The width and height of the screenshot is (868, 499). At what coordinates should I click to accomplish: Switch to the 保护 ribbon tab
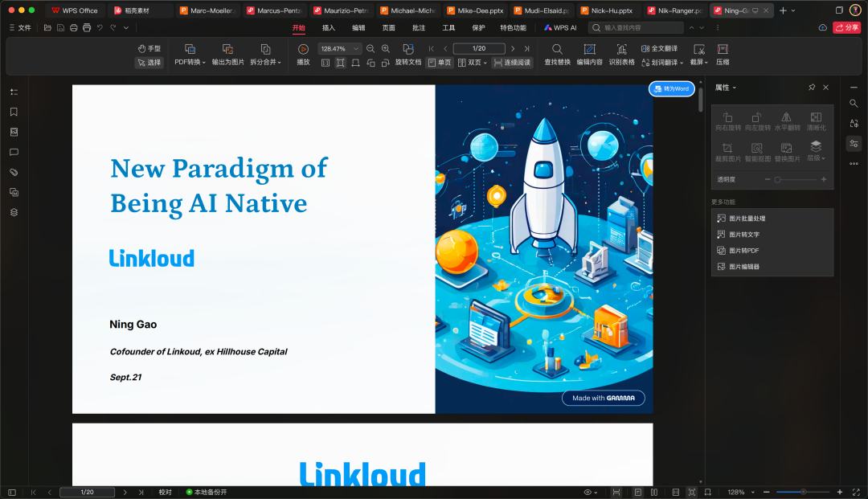pos(478,27)
